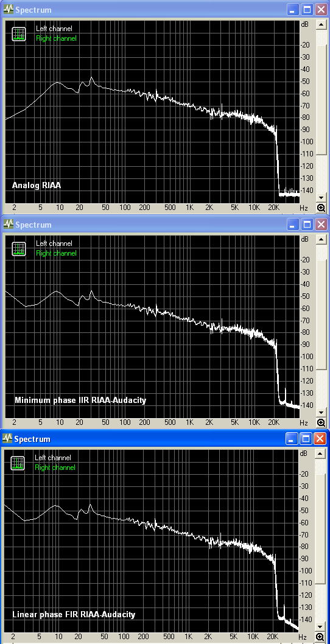
Task: Open the magnifier zoom tool in Minimum phase IIR window
Action: pos(321,422)
